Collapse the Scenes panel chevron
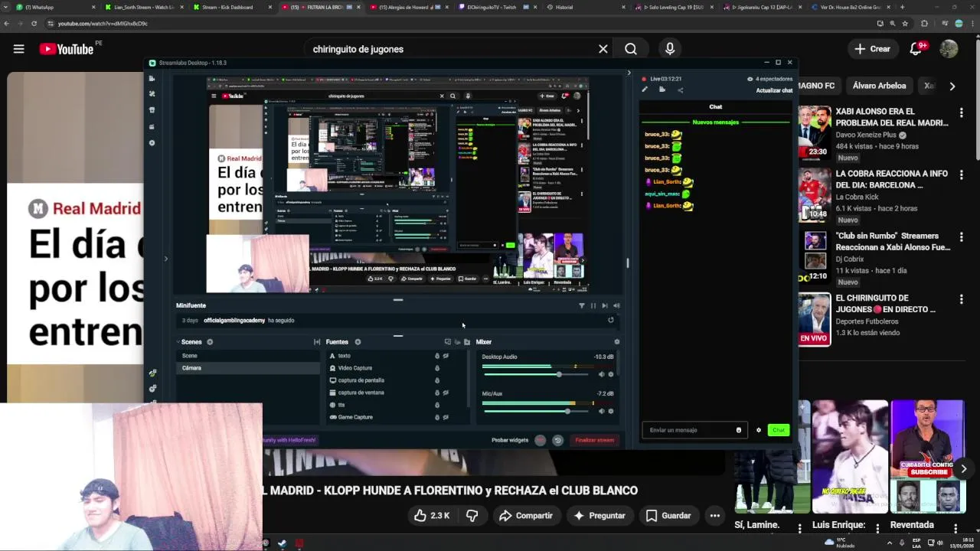Image resolution: width=980 pixels, height=551 pixels. (x=178, y=342)
